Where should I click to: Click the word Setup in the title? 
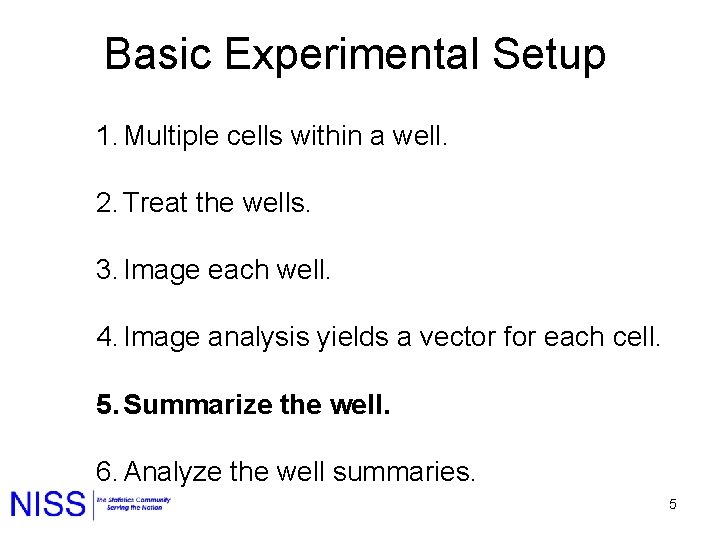(549, 54)
